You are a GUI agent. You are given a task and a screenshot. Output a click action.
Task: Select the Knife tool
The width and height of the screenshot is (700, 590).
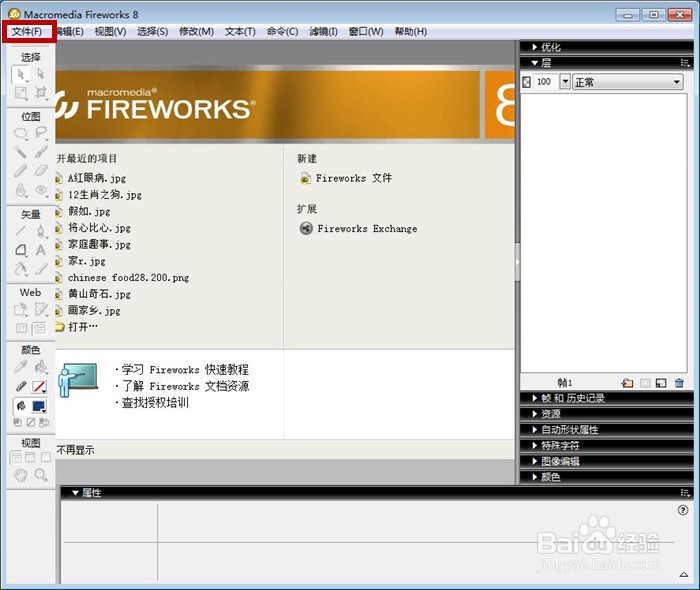[41, 269]
